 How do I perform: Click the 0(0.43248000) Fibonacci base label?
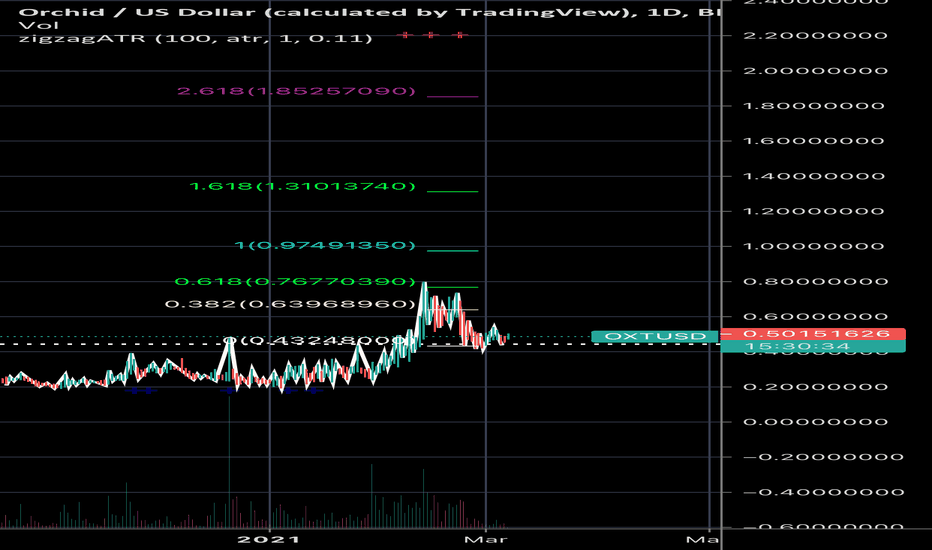(320, 341)
